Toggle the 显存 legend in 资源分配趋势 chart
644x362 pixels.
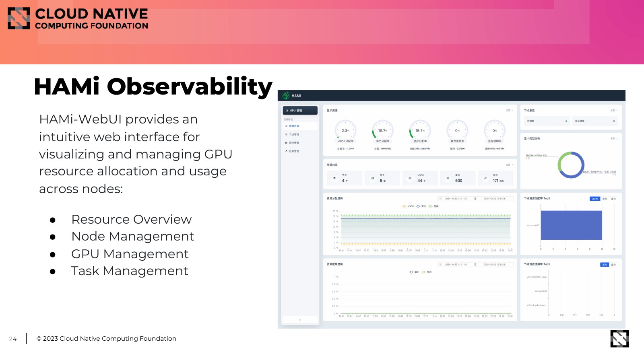coord(433,206)
